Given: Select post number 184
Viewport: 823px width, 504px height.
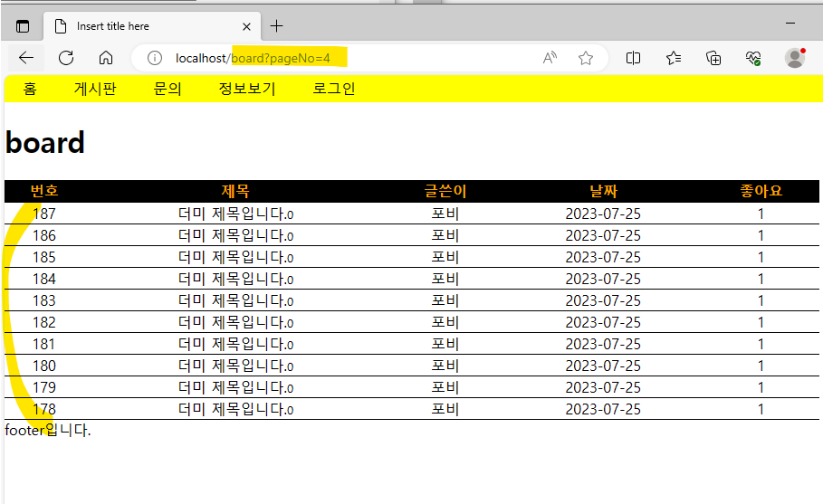Looking at the screenshot, I should pos(44,279).
